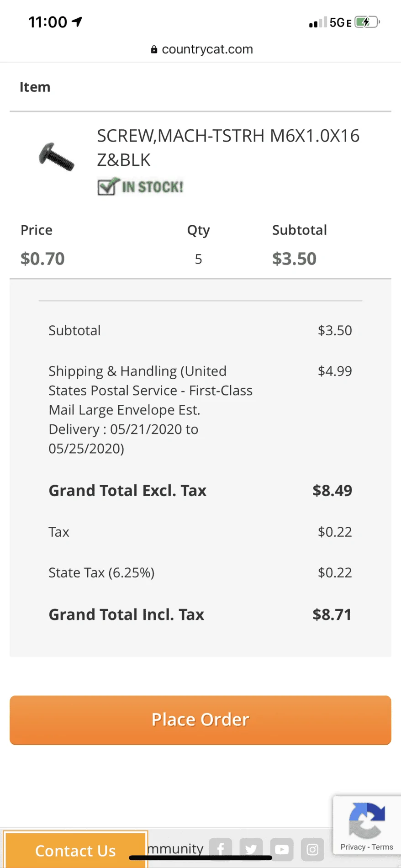Screen dimensions: 401x868
Task: Tap the Community footer link
Action: pos(175,849)
